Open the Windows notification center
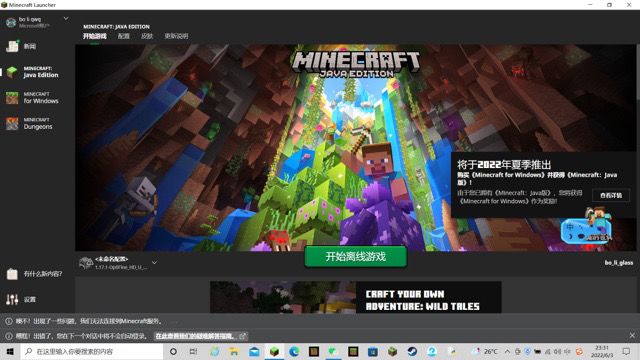Screen dimensions: 640x360 pyautogui.click(x=626, y=351)
